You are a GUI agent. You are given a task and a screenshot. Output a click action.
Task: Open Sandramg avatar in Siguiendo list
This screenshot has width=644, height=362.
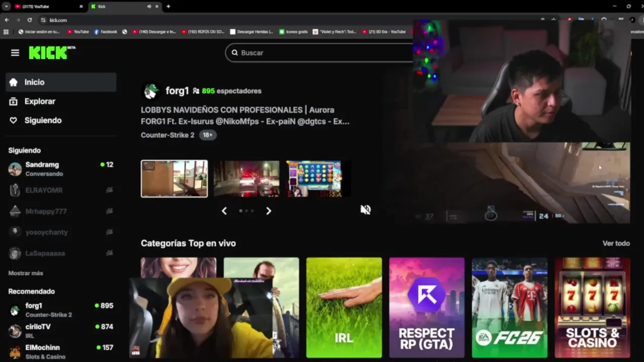coord(15,169)
